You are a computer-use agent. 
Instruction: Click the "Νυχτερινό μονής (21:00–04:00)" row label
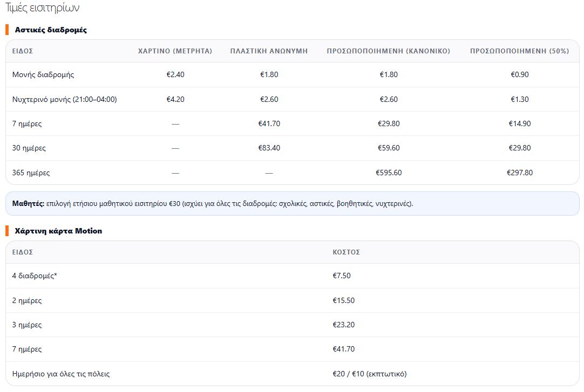[x=64, y=99]
